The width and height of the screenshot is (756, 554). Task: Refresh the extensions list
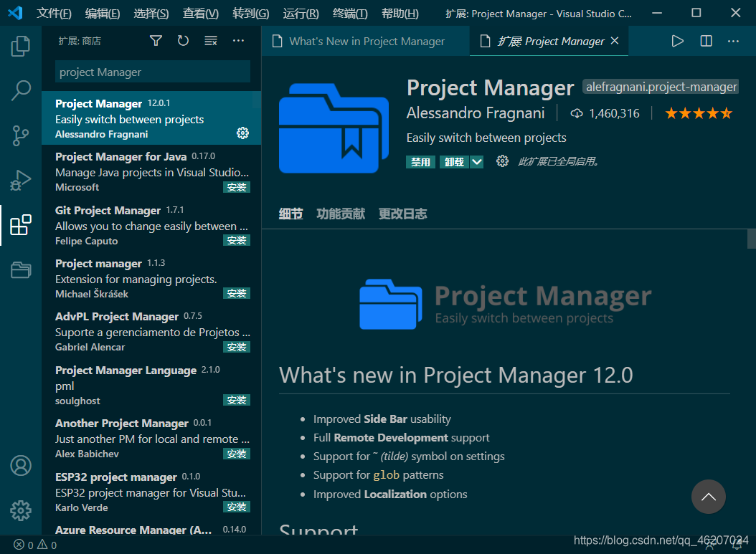[183, 41]
